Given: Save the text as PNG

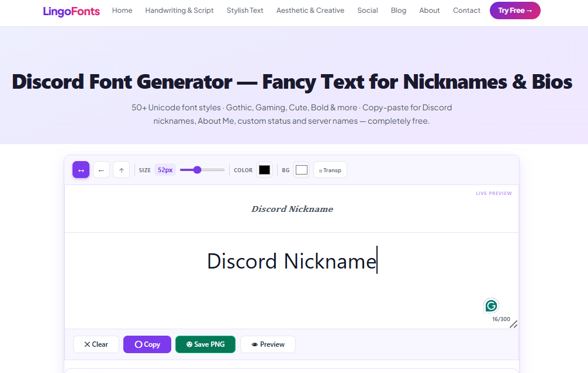Looking at the screenshot, I should click(206, 344).
